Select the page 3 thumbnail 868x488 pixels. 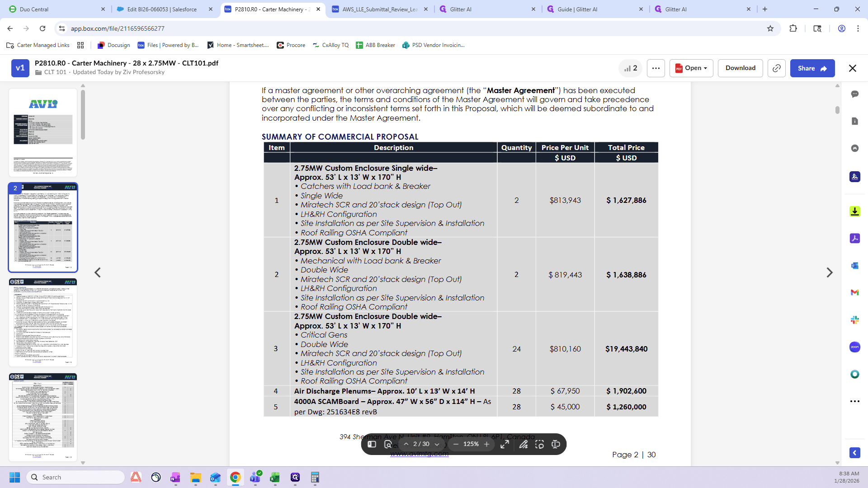tap(43, 323)
